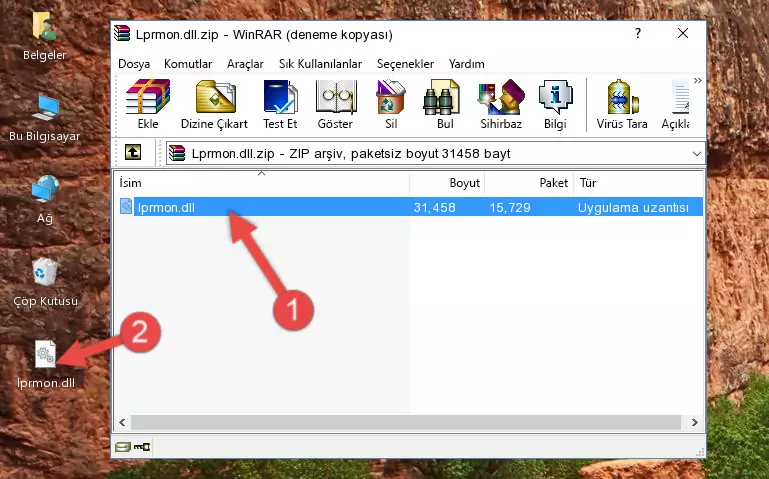
Task: Open the archive path dropdown
Action: click(696, 153)
